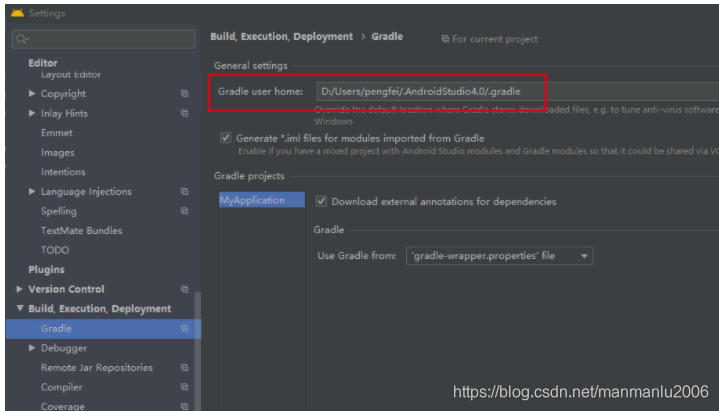
Task: Collapse the Build, Execution, Deployment section
Action: 20,308
